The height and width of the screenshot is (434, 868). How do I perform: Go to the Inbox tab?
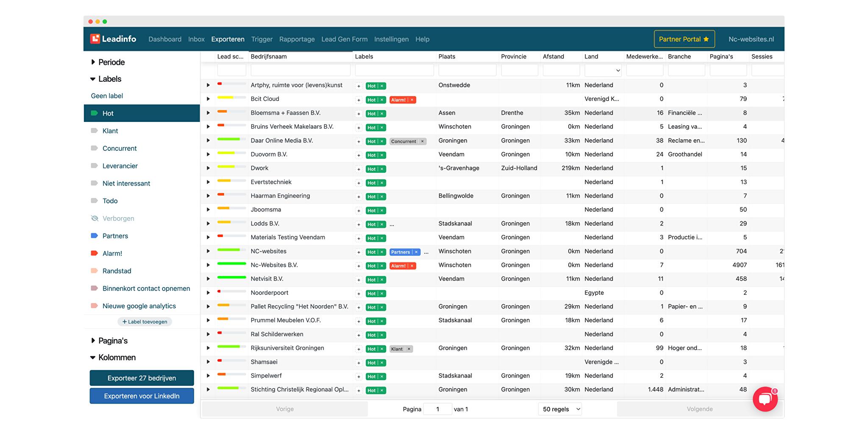click(x=196, y=39)
